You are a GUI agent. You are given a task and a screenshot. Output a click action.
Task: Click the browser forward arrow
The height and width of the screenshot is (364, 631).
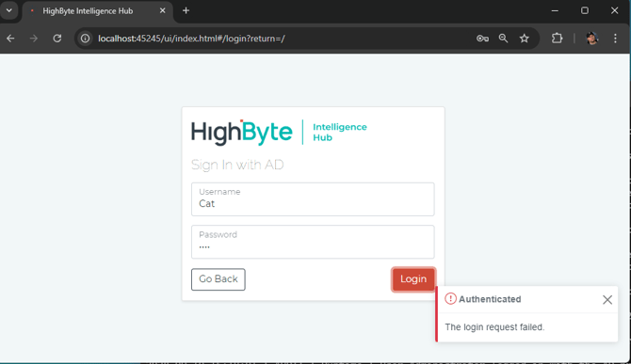pyautogui.click(x=34, y=39)
